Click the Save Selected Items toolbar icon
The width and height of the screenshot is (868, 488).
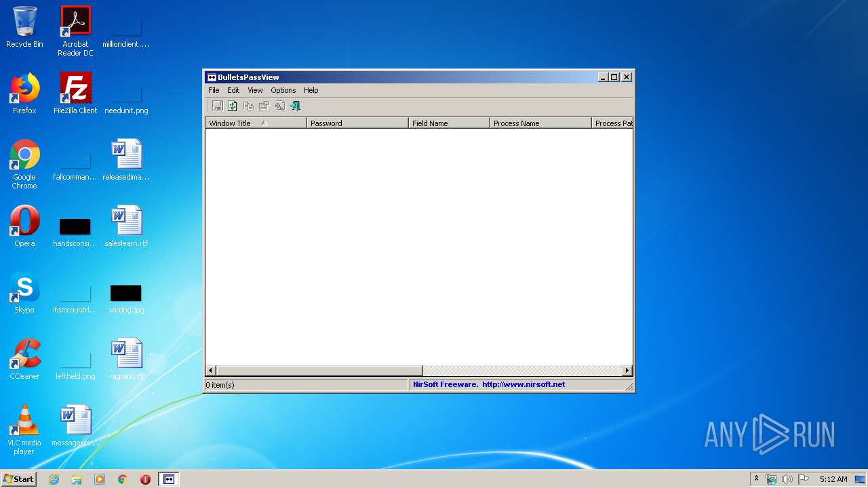[x=217, y=106]
